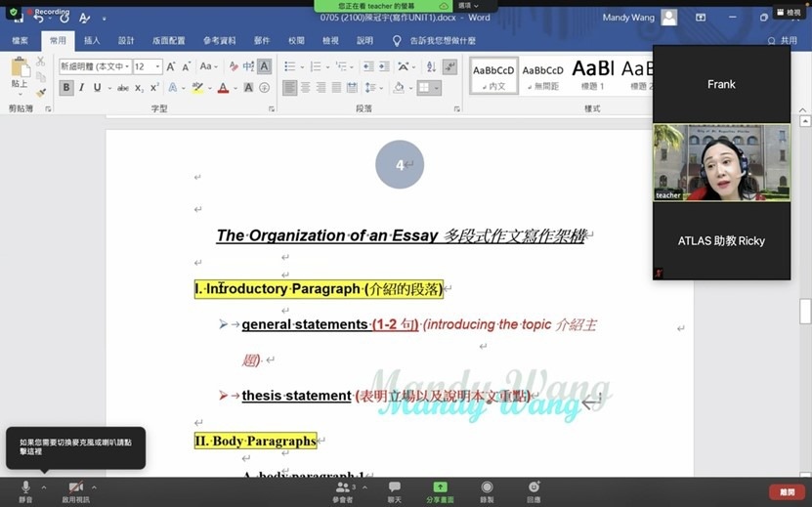The width and height of the screenshot is (812, 507).
Task: Click the 選項 view options button at top
Action: [468, 6]
